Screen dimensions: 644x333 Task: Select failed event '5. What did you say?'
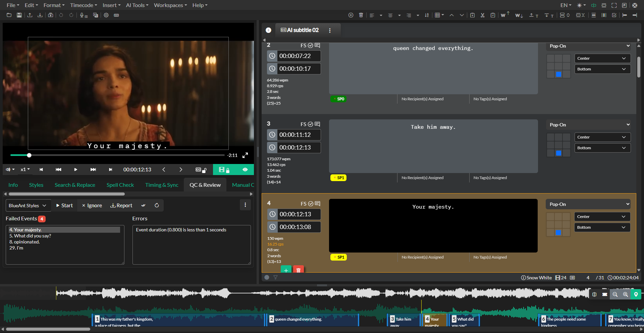[x=30, y=236]
